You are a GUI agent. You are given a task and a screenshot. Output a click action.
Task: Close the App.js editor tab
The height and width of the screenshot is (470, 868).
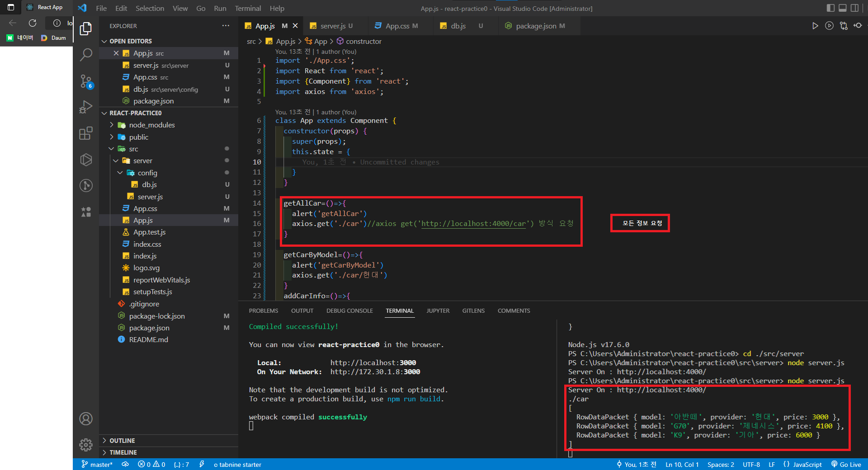point(295,26)
